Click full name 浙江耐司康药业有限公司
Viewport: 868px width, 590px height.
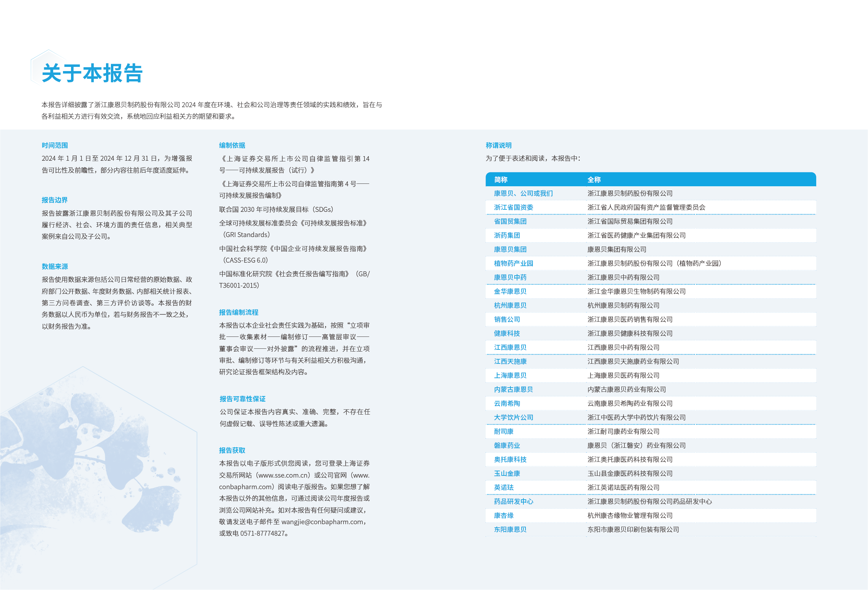click(x=623, y=432)
